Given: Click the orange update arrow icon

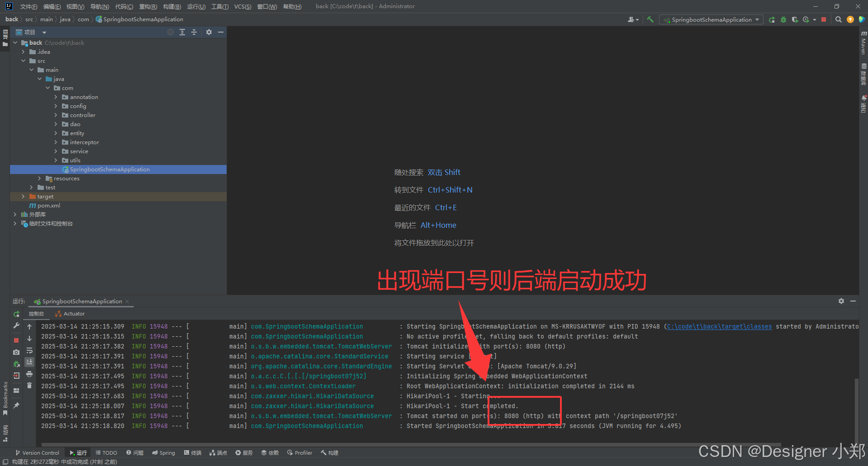Looking at the screenshot, I should 850,19.
